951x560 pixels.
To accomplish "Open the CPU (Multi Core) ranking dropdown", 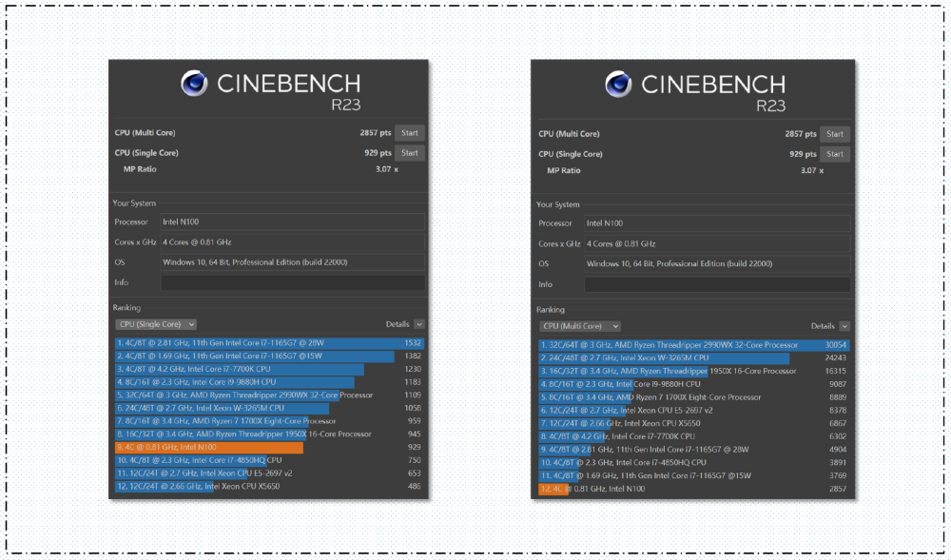I will (580, 326).
